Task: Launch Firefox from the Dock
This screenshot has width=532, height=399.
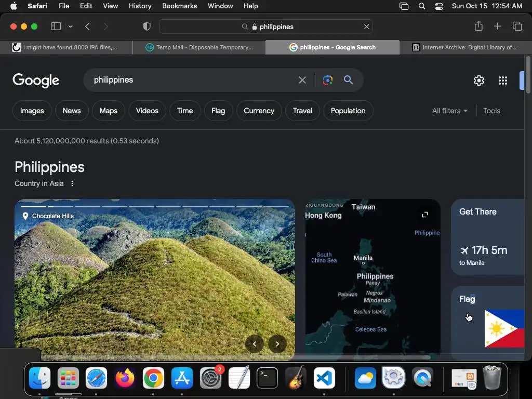Action: pos(125,378)
